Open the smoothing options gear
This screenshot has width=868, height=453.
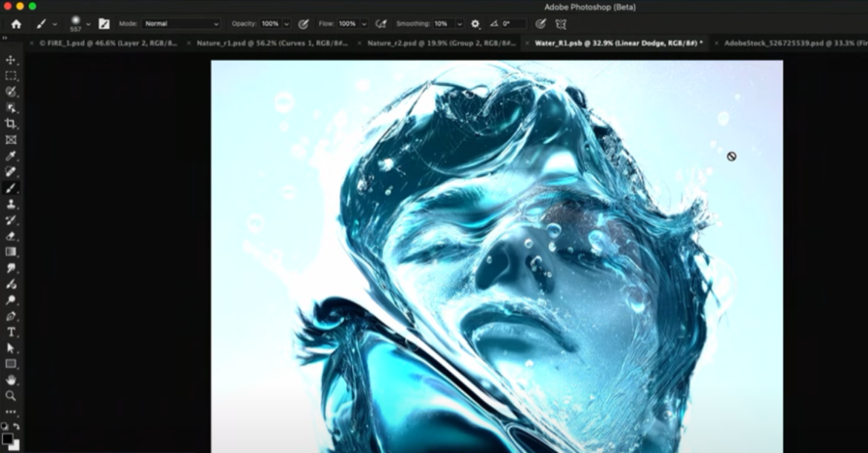(x=476, y=24)
